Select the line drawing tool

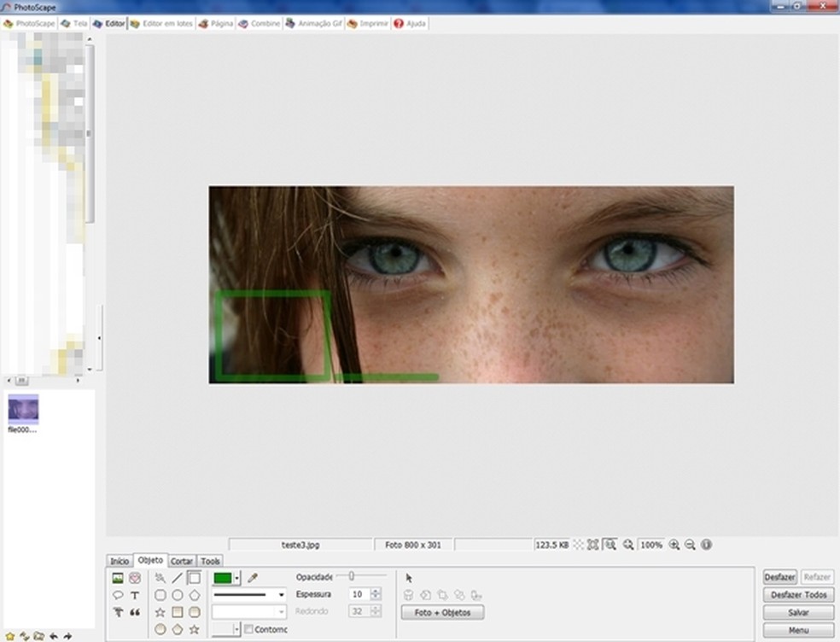click(x=177, y=578)
